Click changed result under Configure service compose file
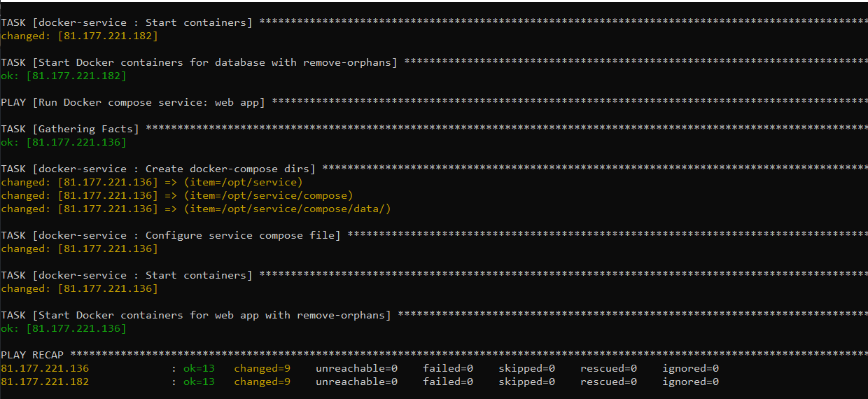 click(x=79, y=248)
